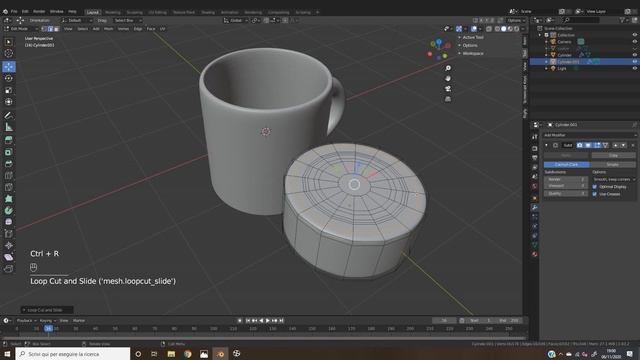The width and height of the screenshot is (640, 360).
Task: Toggle the Optimal Display checkbox
Action: click(595, 187)
